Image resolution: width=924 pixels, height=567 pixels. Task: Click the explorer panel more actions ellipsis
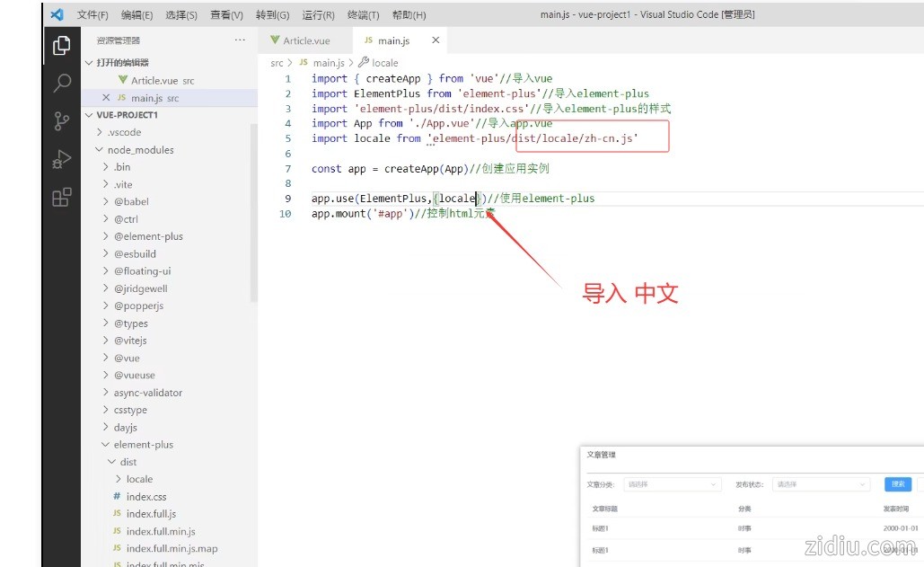coord(240,40)
